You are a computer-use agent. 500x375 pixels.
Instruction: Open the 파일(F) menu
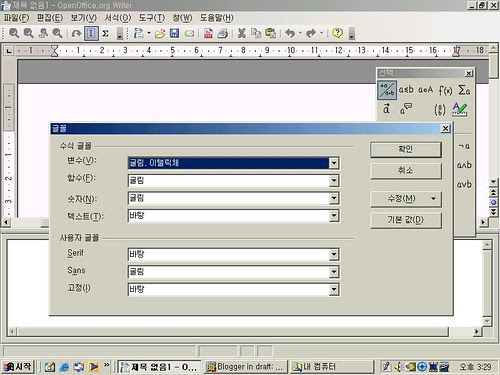click(16, 18)
